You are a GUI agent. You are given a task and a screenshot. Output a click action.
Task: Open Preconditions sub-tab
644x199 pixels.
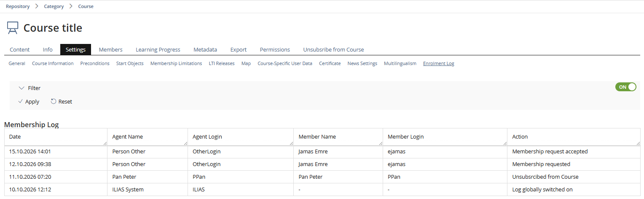coord(95,63)
